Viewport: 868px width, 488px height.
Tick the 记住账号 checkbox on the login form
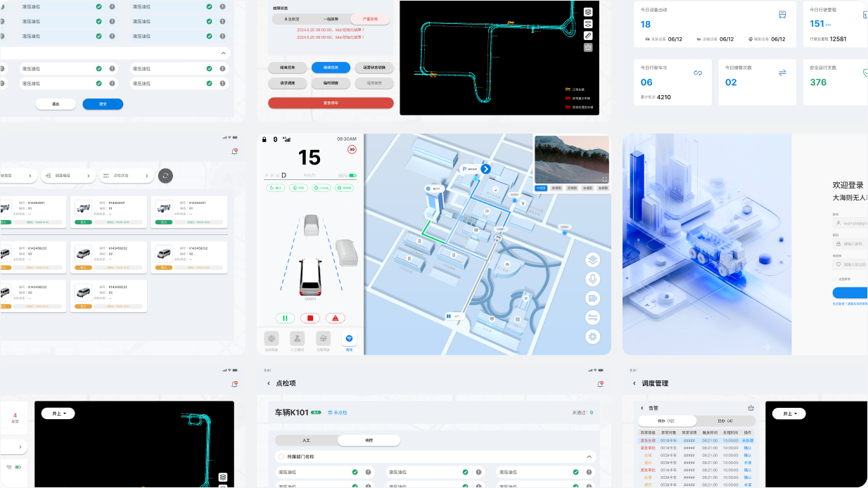click(835, 278)
